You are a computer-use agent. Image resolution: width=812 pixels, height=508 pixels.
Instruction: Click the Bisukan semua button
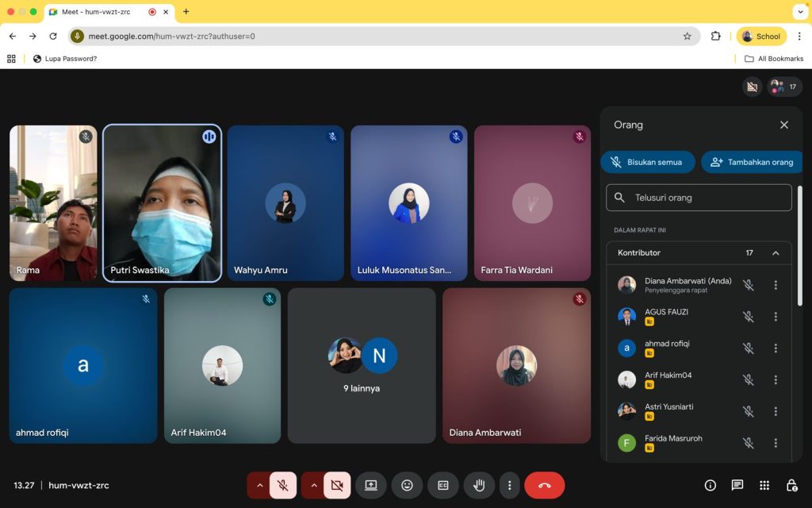(647, 162)
